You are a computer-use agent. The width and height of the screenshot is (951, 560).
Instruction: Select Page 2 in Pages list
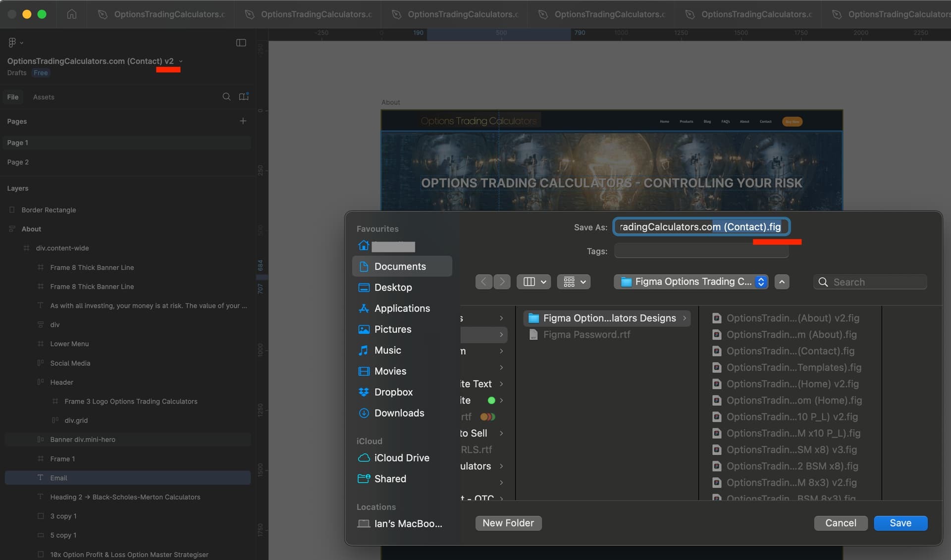click(x=128, y=162)
